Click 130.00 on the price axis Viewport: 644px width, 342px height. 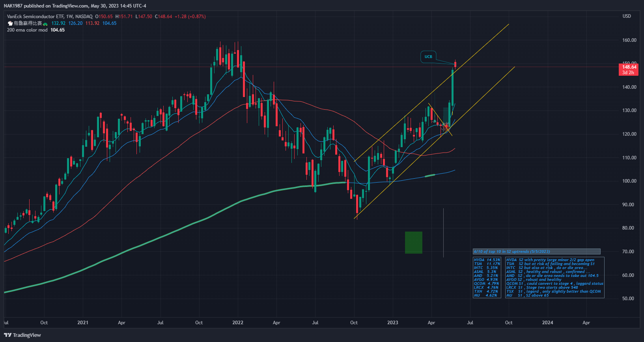tap(629, 110)
